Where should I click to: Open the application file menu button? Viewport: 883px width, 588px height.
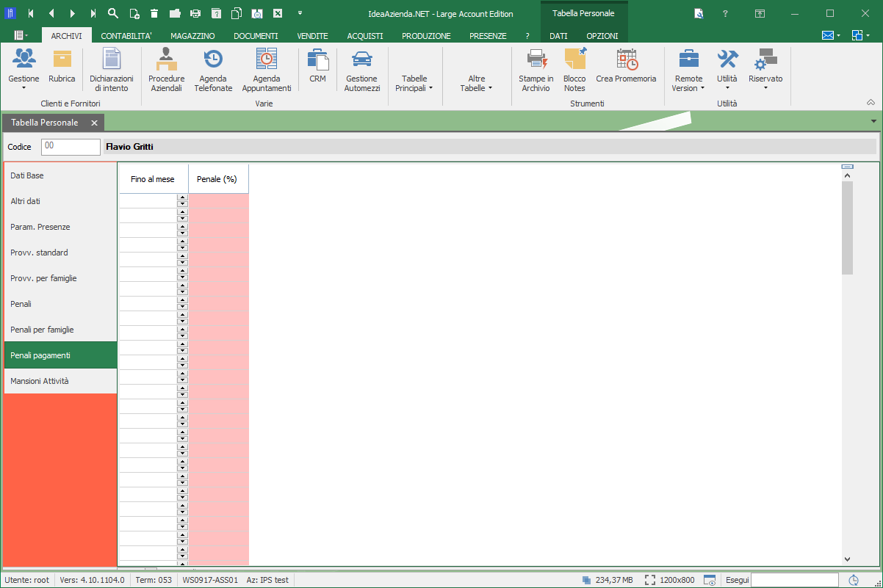(x=21, y=35)
